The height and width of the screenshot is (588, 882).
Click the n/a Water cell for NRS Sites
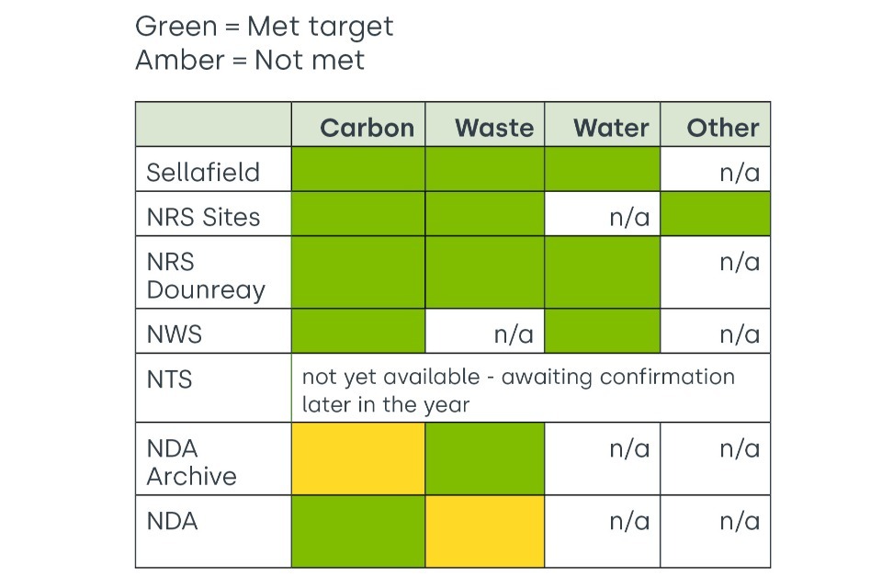click(x=629, y=217)
